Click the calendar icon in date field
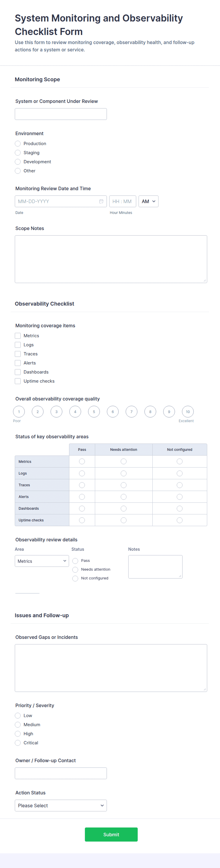The height and width of the screenshot is (868, 220). point(101,201)
